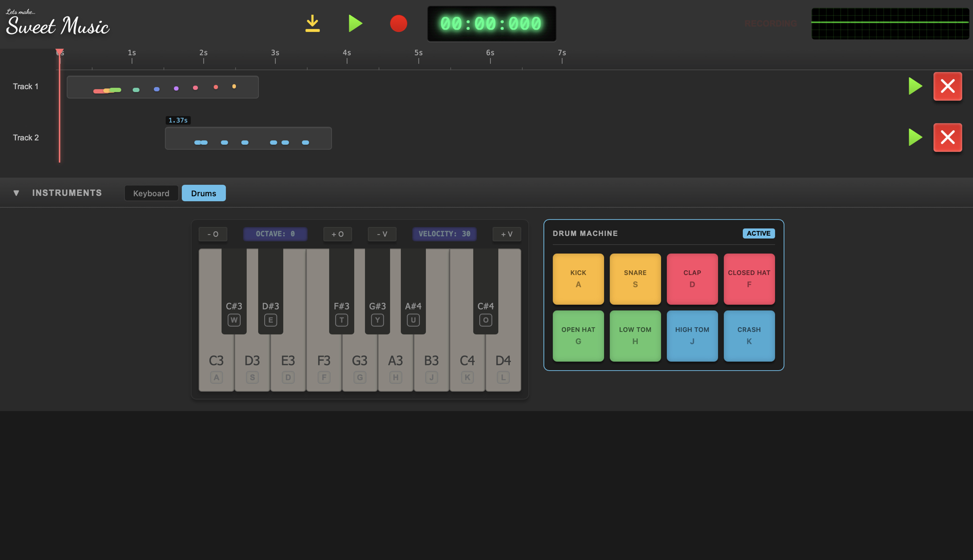Play the G3 white piano key
Viewport: 973px width, 560px height.
(360, 365)
